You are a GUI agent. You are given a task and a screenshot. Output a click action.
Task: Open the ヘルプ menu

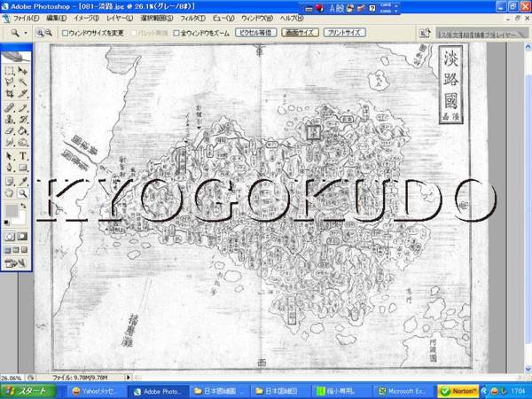coord(292,18)
